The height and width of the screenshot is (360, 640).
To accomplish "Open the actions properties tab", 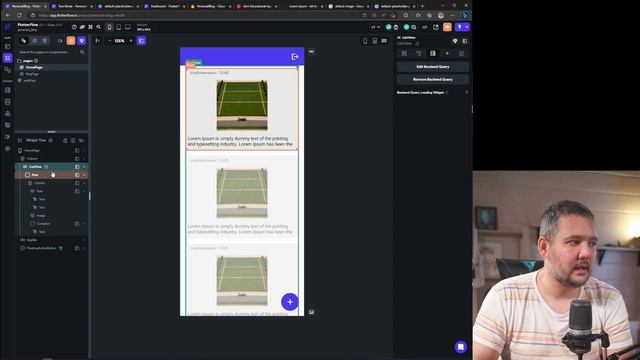I will click(418, 53).
